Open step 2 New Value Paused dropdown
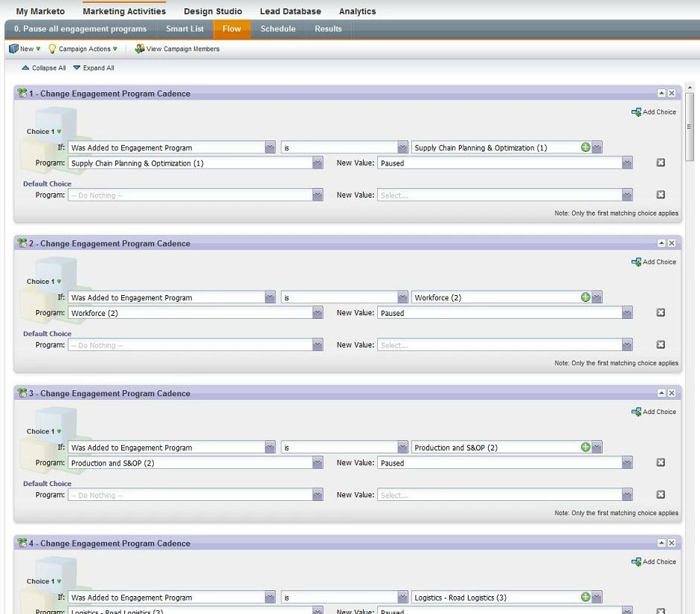Screen dimensions: 700x614 [627, 313]
